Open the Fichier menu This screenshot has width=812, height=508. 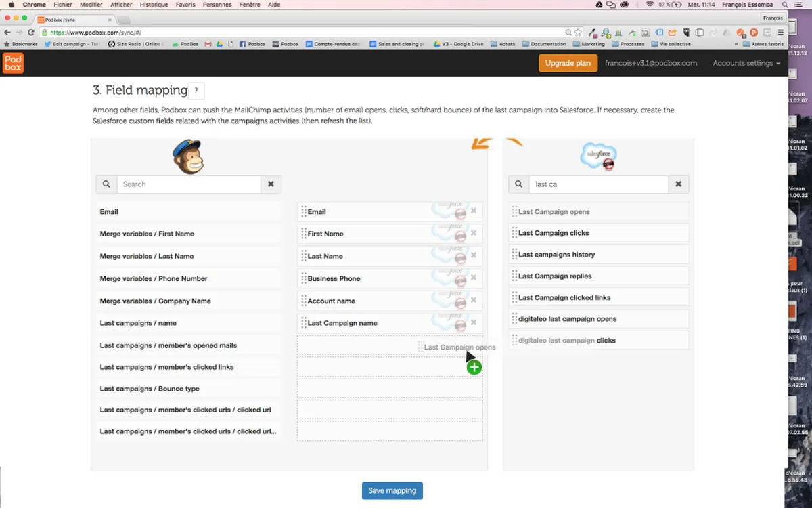[63, 5]
